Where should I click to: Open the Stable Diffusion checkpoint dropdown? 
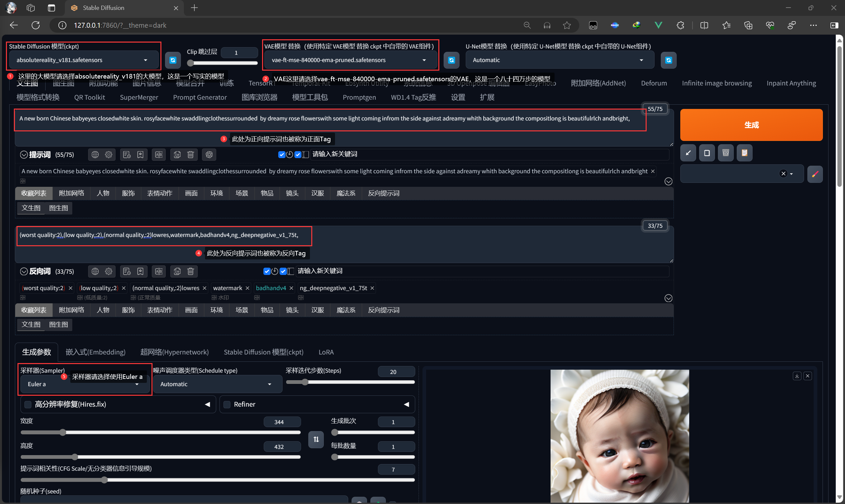[84, 60]
